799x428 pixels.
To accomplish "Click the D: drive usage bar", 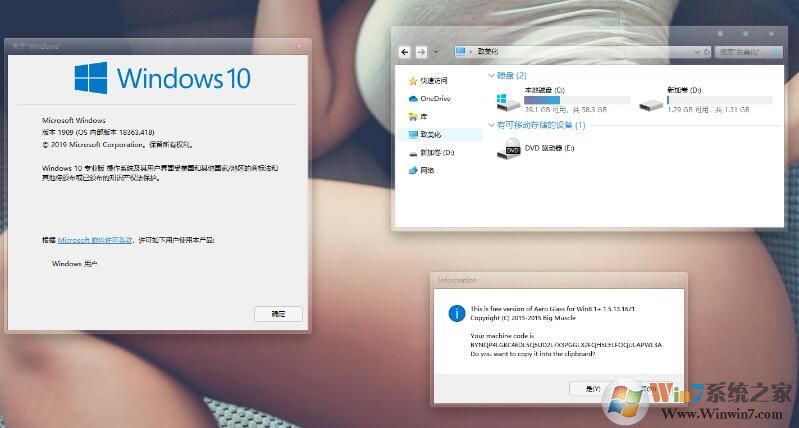I will click(720, 100).
